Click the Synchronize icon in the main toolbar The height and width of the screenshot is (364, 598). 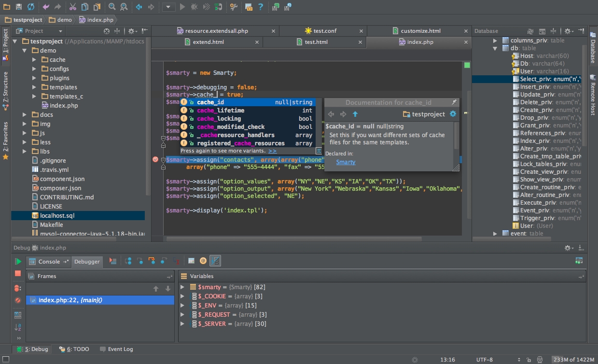31,7
